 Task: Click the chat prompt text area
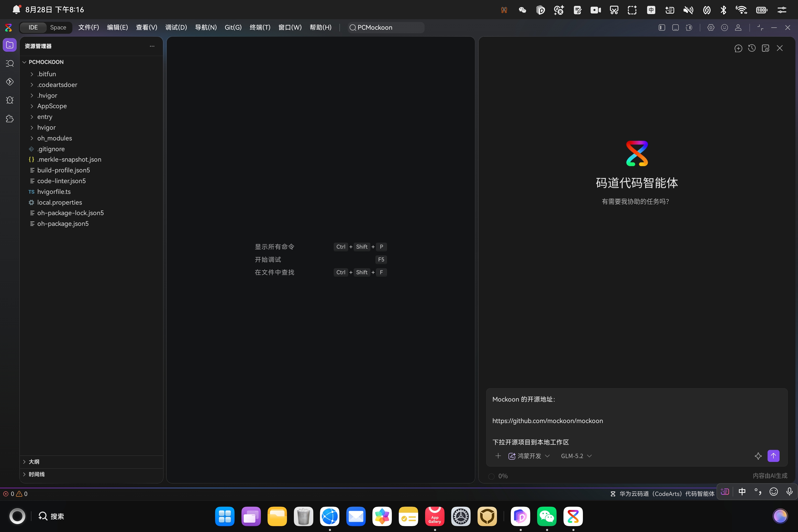637,420
